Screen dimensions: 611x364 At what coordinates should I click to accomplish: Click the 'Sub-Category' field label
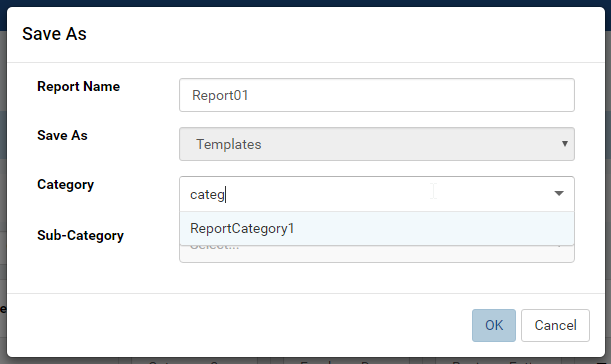tap(80, 235)
